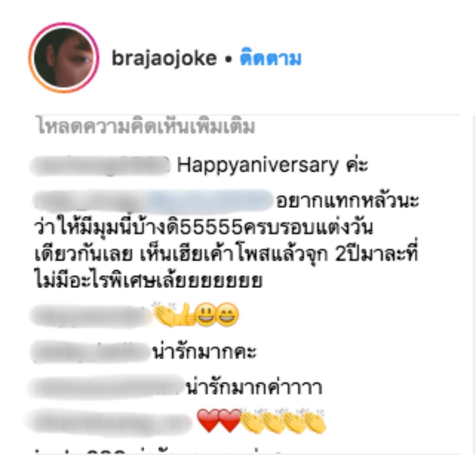This screenshot has width=476, height=455.
Task: Click the grinning face emoji
Action: click(228, 315)
